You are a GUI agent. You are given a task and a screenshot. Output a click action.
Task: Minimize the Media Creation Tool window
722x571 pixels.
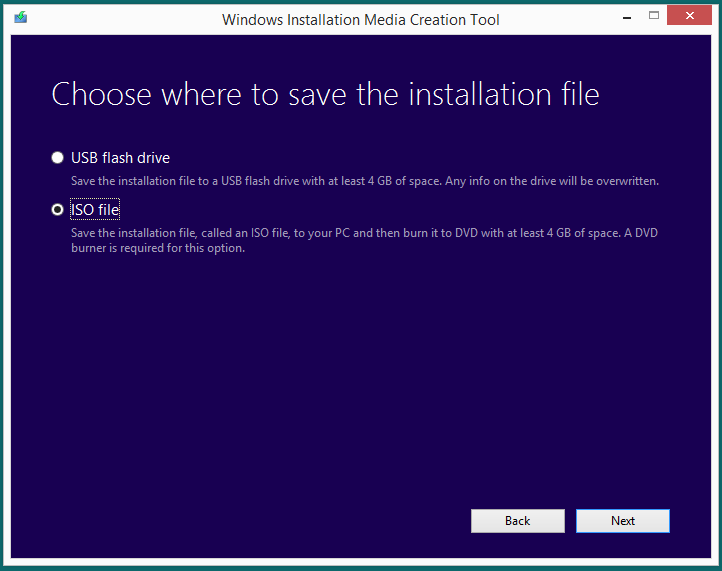tap(627, 17)
